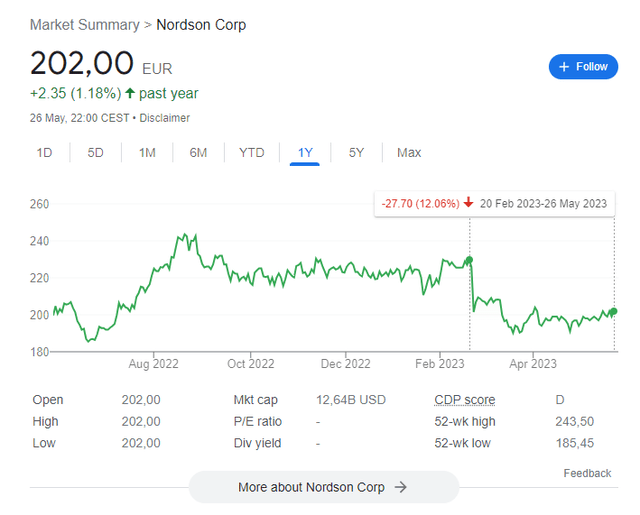This screenshot has height=515, width=640.
Task: Open the Disclaimer link
Action: click(x=164, y=118)
